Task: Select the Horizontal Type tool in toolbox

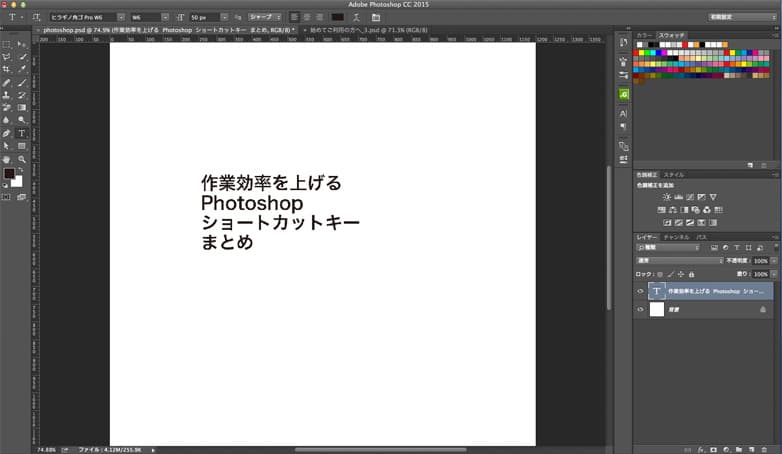Action: (21, 133)
